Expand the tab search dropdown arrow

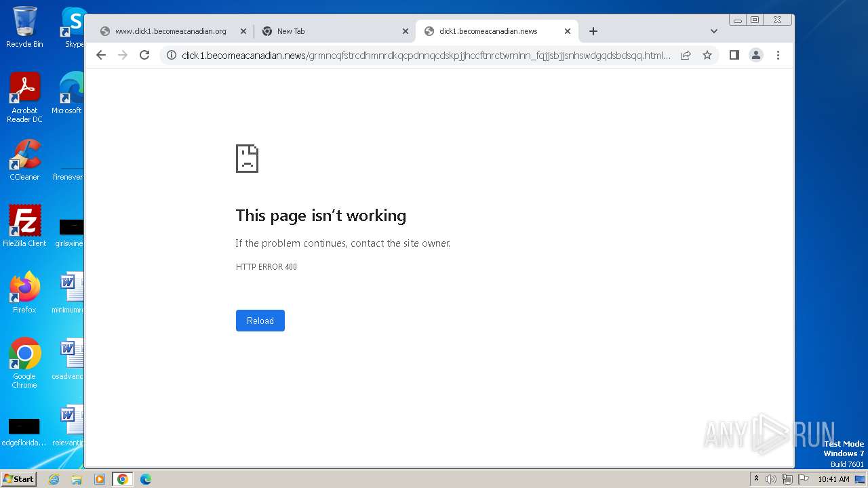tap(713, 31)
